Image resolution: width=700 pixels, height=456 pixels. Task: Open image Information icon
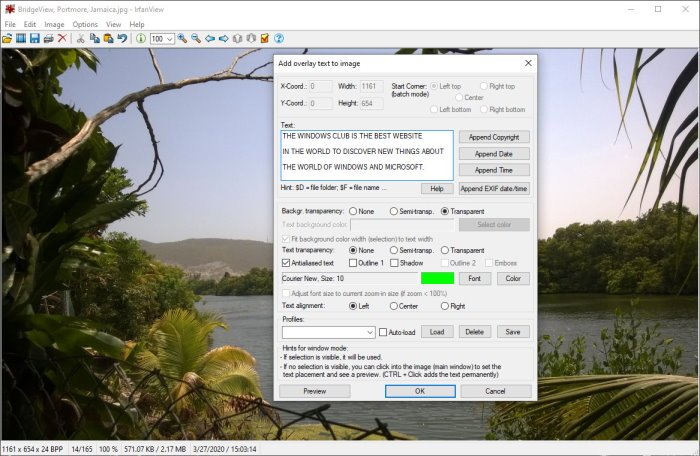140,38
